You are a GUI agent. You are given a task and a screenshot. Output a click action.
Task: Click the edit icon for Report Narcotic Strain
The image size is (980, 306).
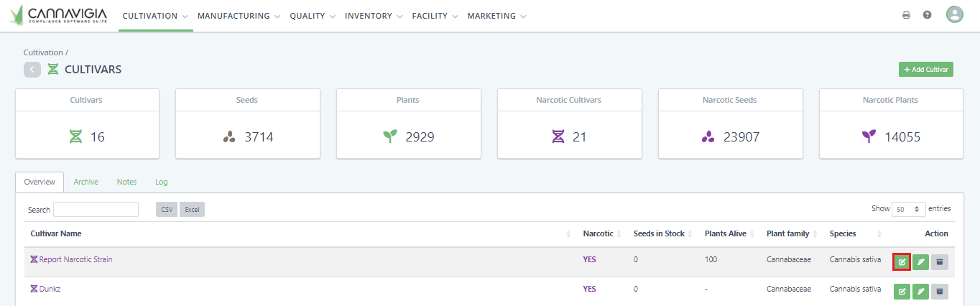(x=902, y=262)
